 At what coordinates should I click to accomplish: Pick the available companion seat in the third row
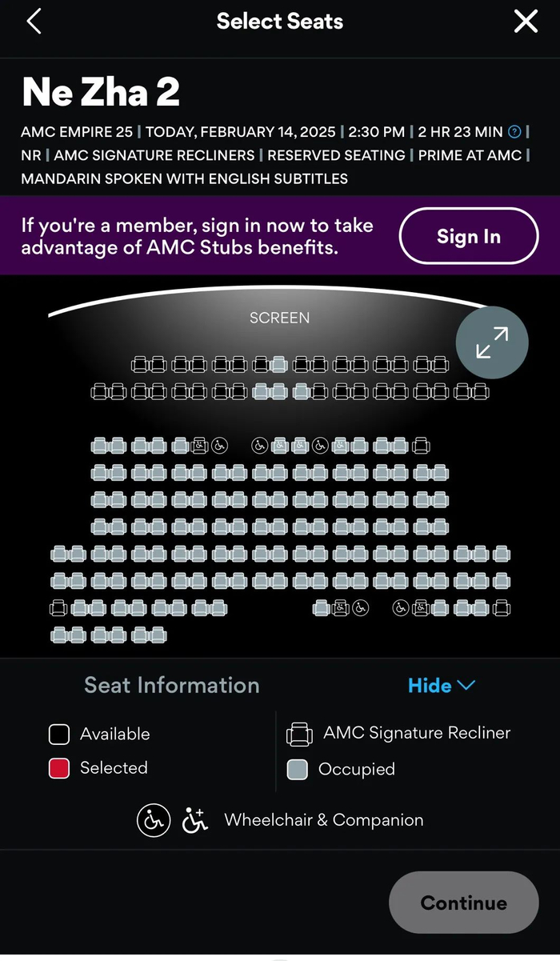tap(200, 446)
